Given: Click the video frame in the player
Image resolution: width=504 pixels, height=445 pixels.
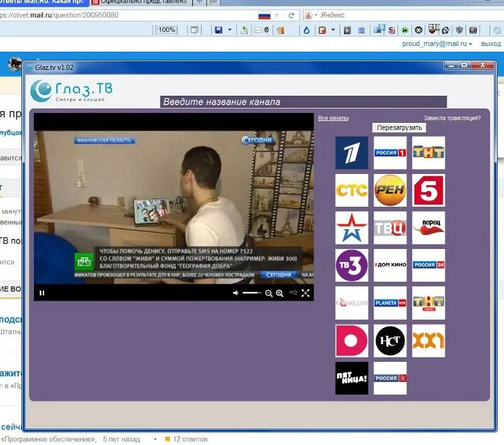Looking at the screenshot, I should tap(174, 207).
